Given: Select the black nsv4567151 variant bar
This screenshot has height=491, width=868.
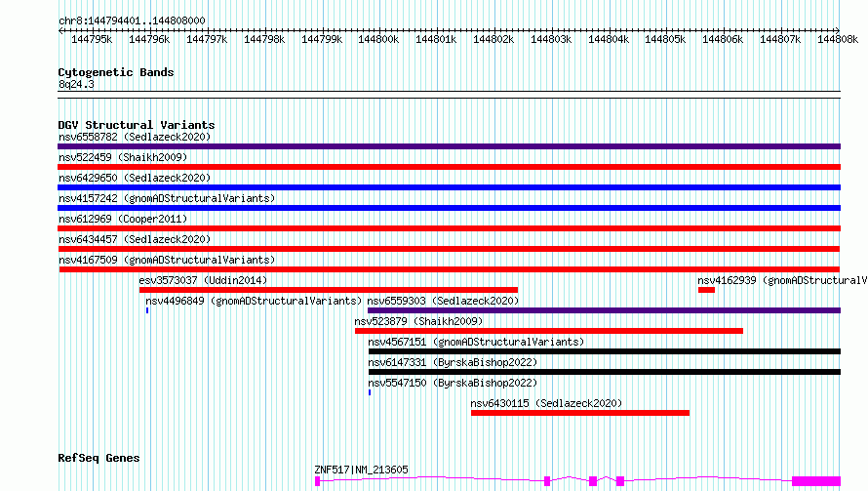Looking at the screenshot, I should pyautogui.click(x=605, y=351).
